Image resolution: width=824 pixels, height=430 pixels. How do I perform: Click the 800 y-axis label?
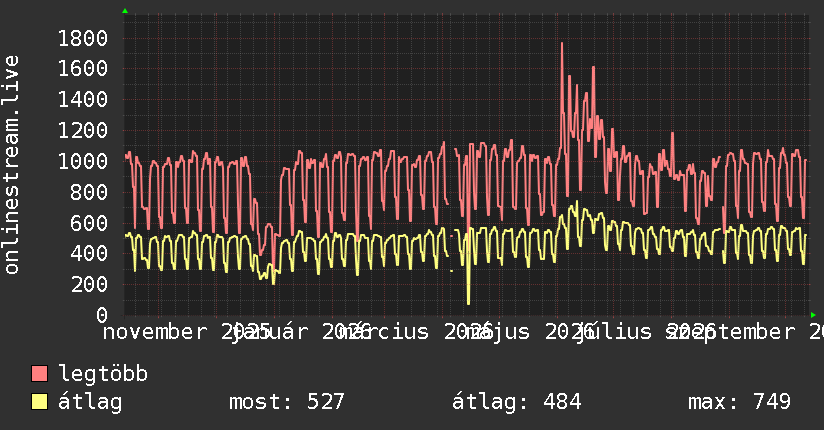pos(89,192)
